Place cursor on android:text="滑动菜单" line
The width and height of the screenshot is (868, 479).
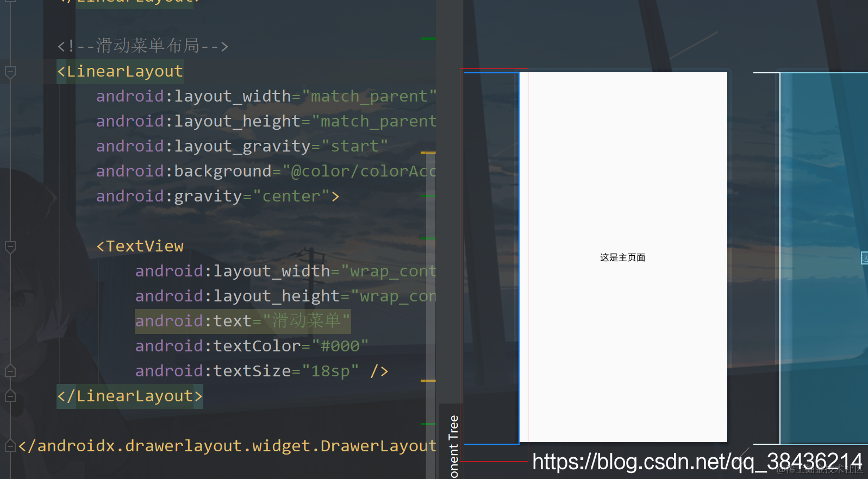tap(242, 321)
